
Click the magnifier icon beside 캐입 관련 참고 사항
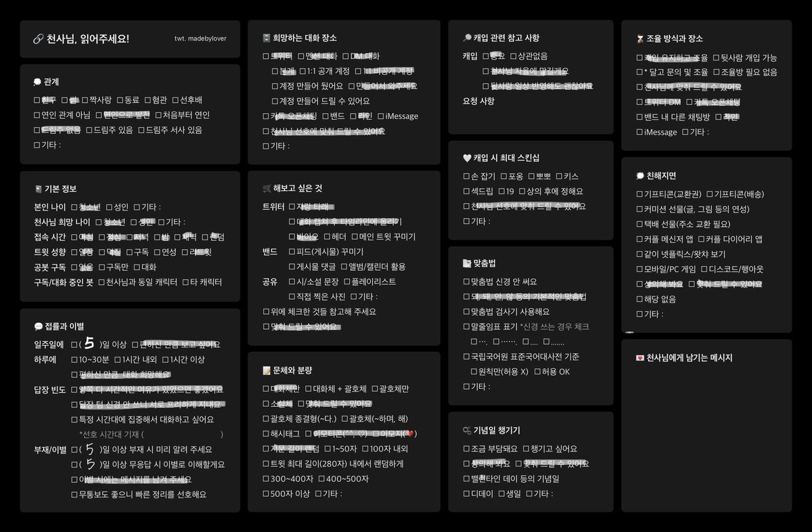coord(467,39)
